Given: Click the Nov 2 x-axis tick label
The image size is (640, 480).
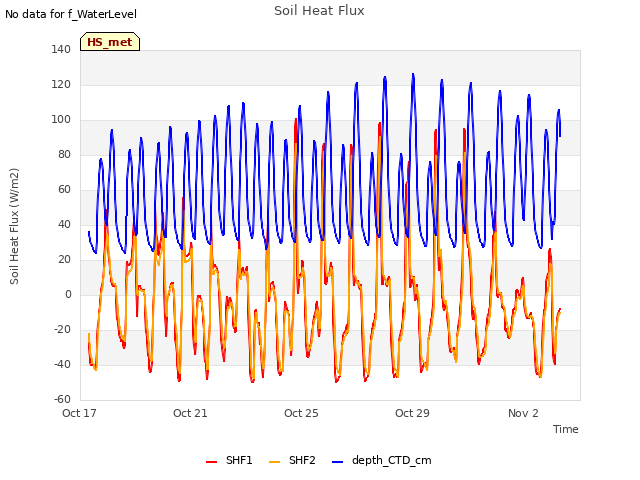Looking at the screenshot, I should 523,413.
